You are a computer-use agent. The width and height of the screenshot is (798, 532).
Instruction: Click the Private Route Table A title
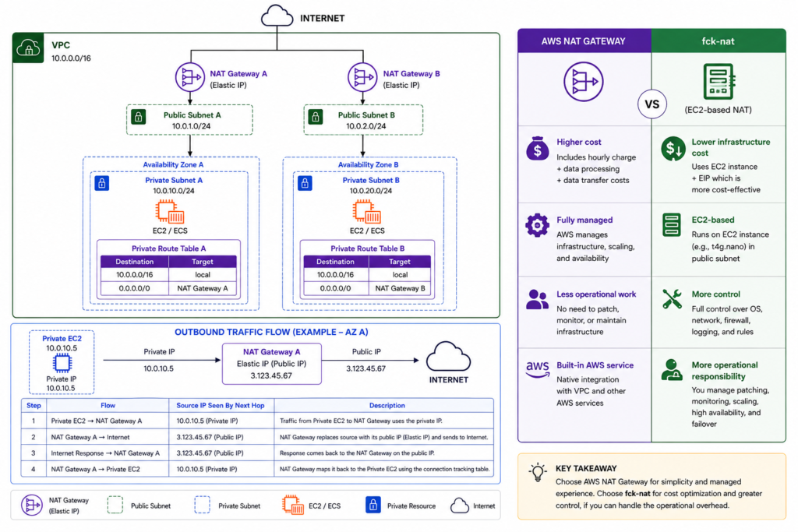(x=169, y=248)
